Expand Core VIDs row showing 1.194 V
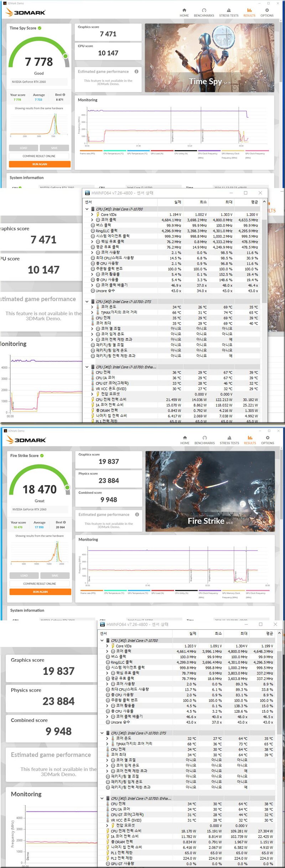The width and height of the screenshot is (285, 868). (x=92, y=215)
